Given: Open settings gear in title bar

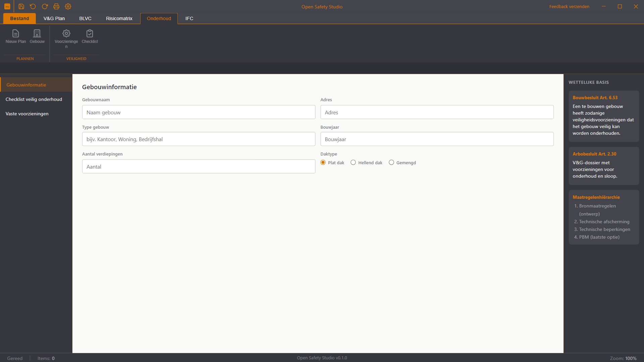Looking at the screenshot, I should (68, 6).
